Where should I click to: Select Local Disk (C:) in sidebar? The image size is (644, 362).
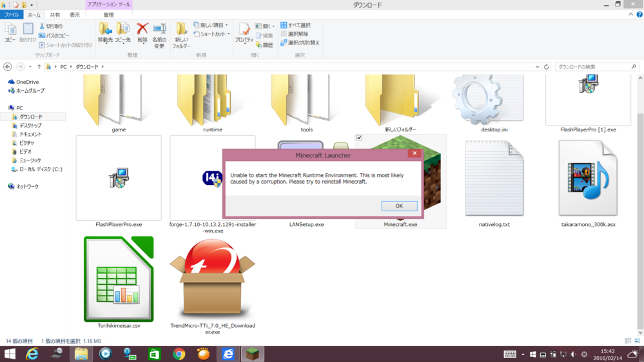37,169
